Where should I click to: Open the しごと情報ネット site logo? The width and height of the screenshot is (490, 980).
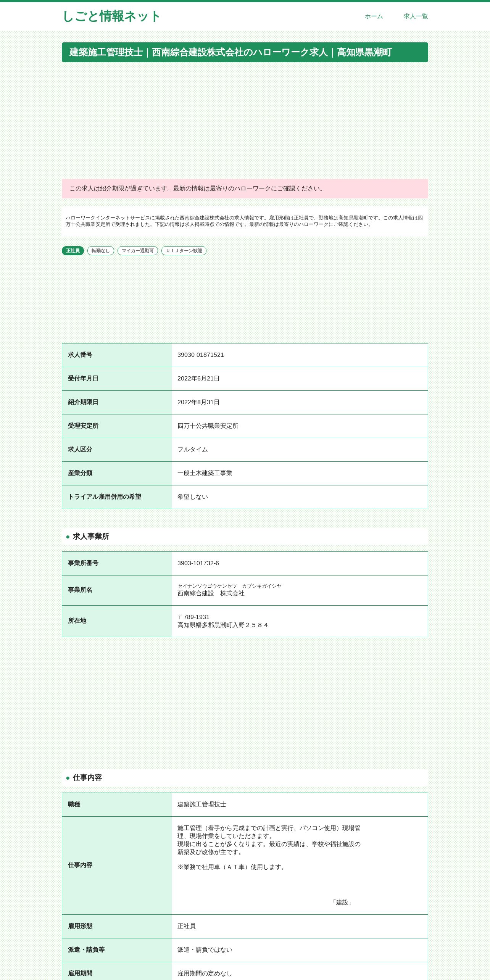[x=111, y=16]
